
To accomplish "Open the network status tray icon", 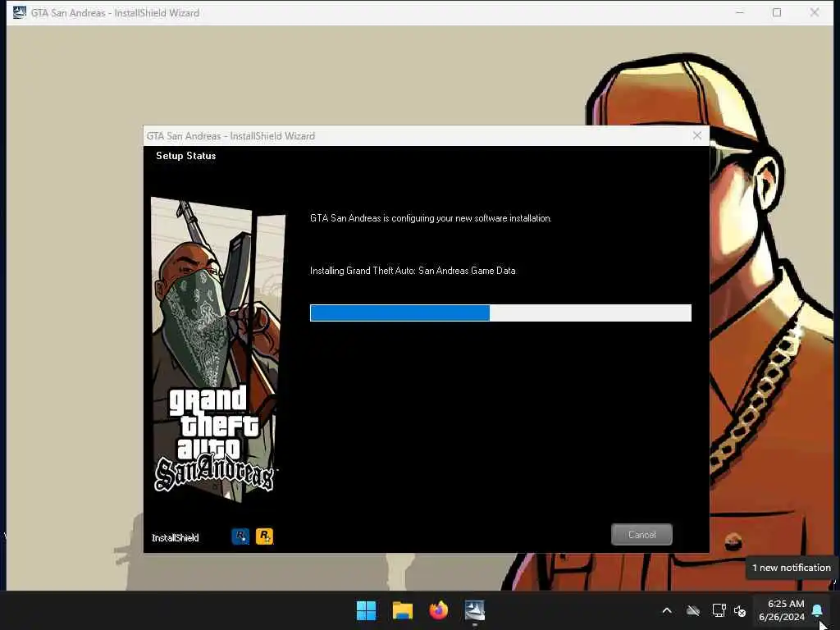I will [x=719, y=610].
